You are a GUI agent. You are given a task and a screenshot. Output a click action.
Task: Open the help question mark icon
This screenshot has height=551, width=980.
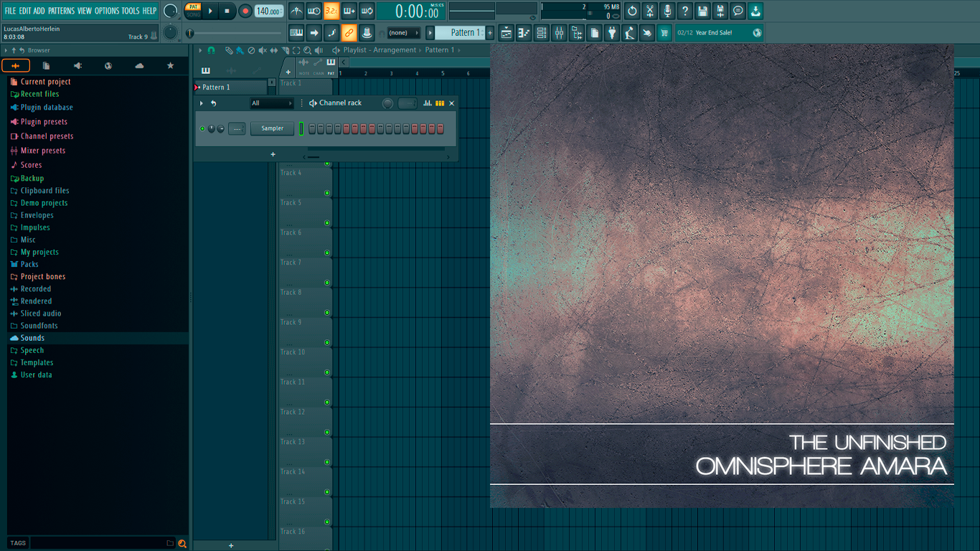coord(685,11)
